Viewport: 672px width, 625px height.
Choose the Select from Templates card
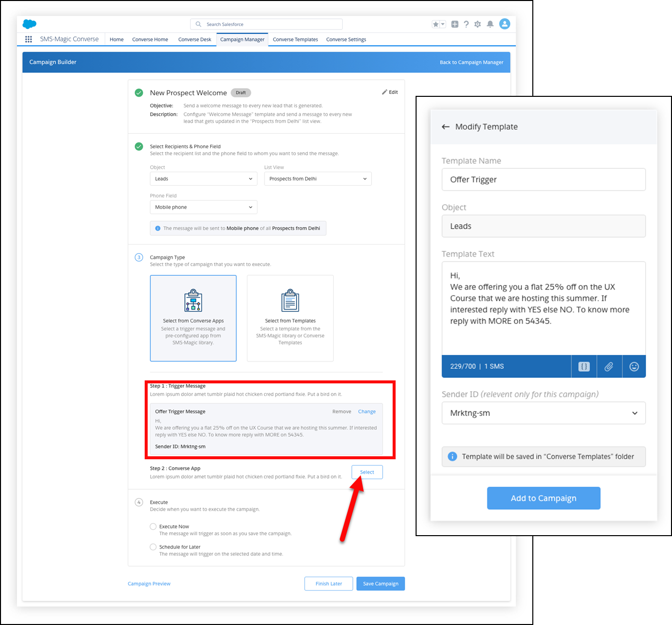[290, 318]
